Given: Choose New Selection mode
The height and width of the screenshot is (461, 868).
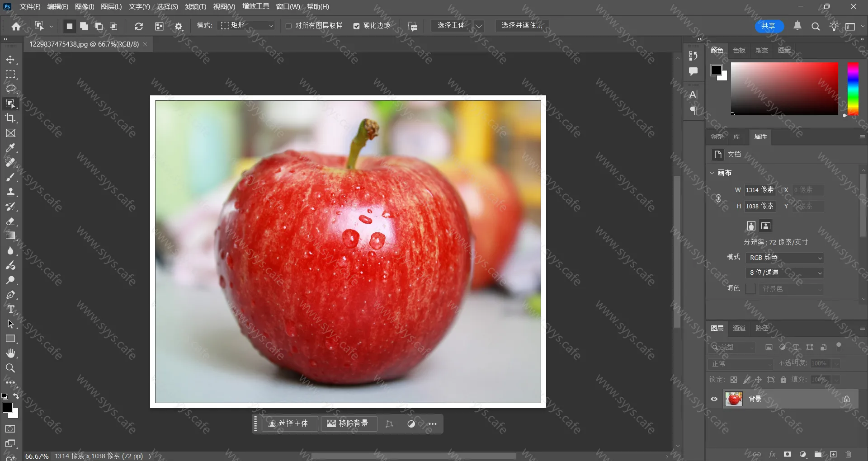Looking at the screenshot, I should tap(69, 26).
